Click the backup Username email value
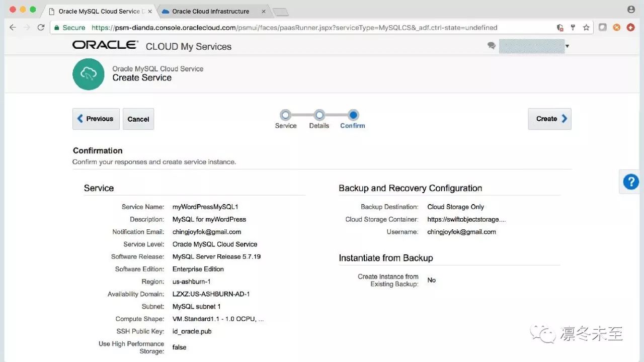The width and height of the screenshot is (644, 362). [462, 232]
